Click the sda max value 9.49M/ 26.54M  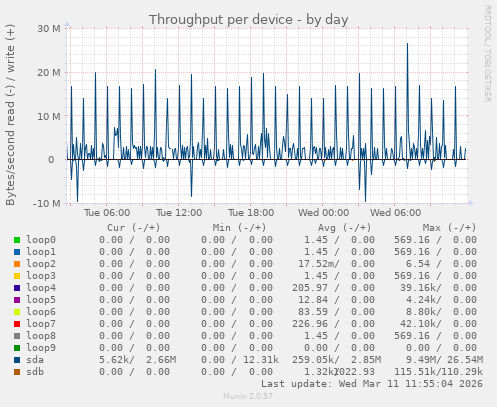tap(444, 360)
